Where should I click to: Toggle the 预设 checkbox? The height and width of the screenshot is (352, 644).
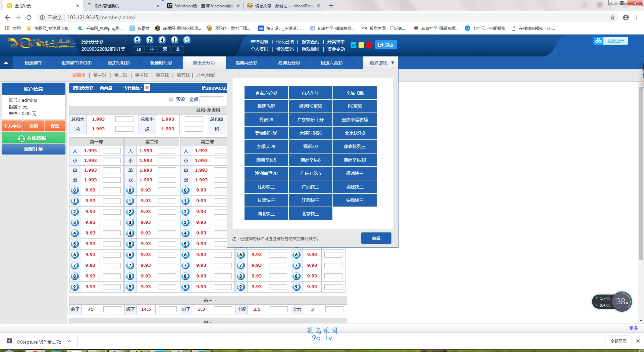coord(171,99)
